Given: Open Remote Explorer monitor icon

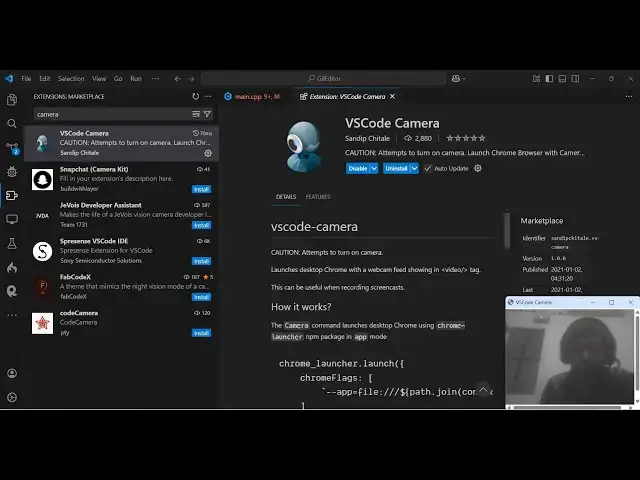Looking at the screenshot, I should (12, 219).
